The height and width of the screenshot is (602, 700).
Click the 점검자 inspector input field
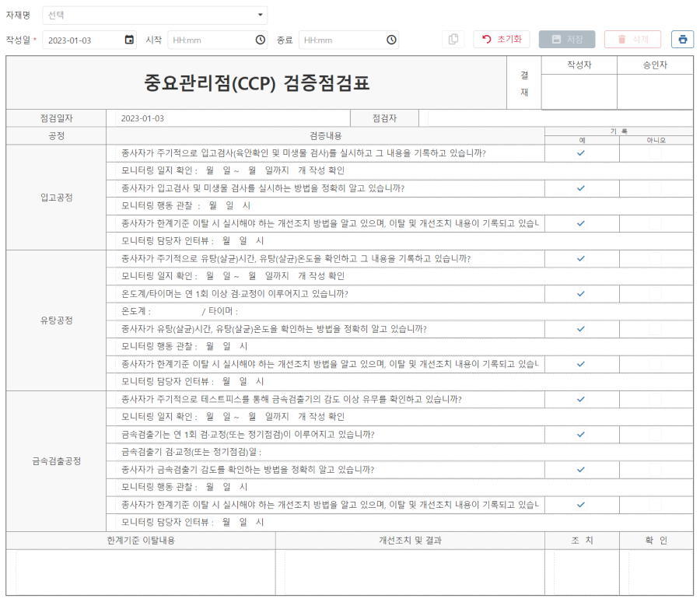555,118
